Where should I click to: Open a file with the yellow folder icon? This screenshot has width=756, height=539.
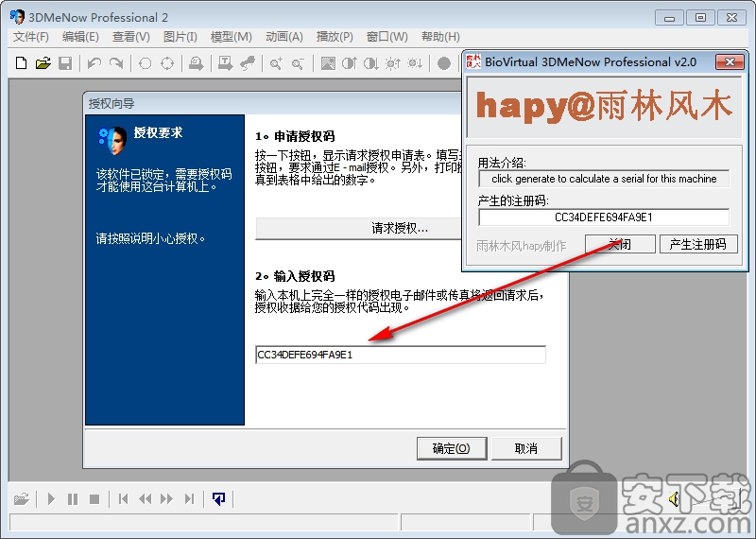click(x=43, y=63)
